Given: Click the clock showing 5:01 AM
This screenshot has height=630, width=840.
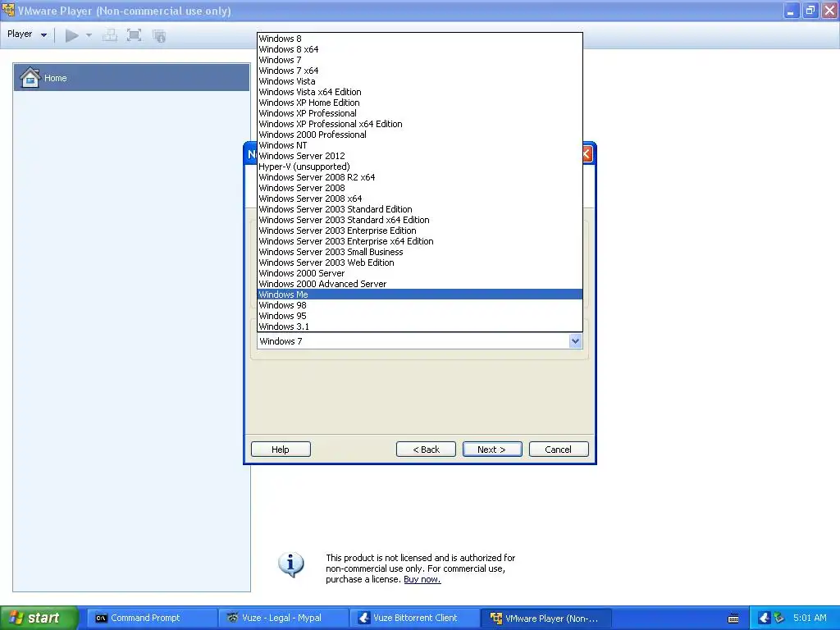Looking at the screenshot, I should [810, 619].
